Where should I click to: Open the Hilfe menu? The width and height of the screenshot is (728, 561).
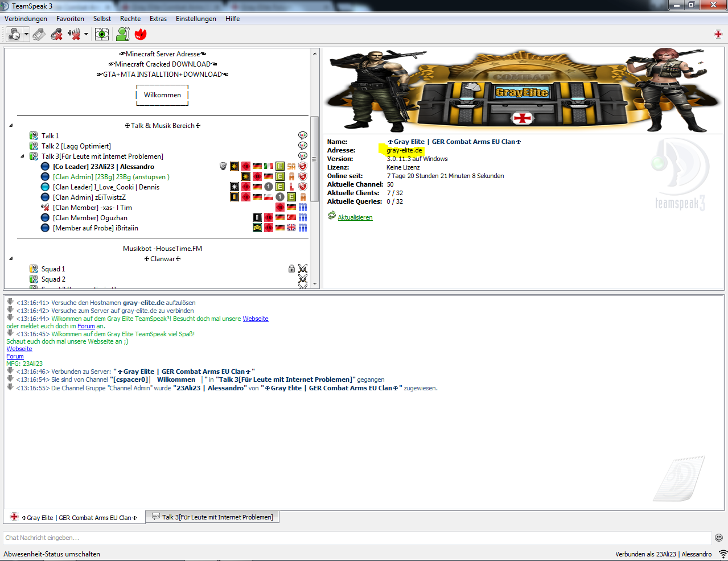tap(232, 19)
